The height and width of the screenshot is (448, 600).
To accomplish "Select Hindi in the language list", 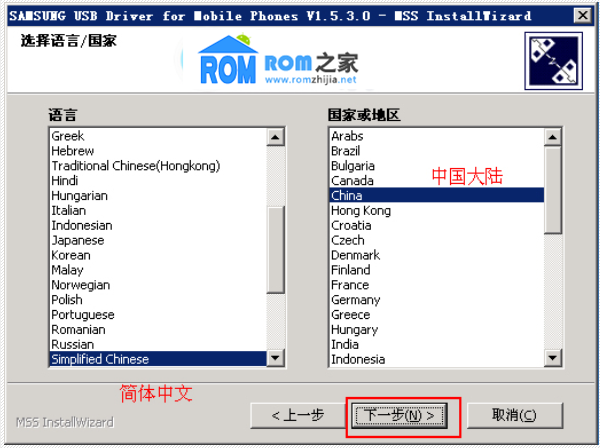I will click(x=158, y=181).
